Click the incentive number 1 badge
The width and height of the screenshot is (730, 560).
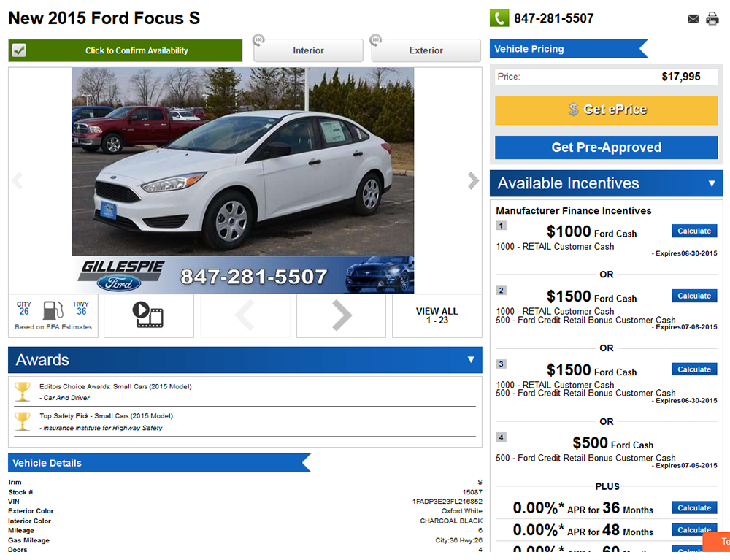(501, 226)
